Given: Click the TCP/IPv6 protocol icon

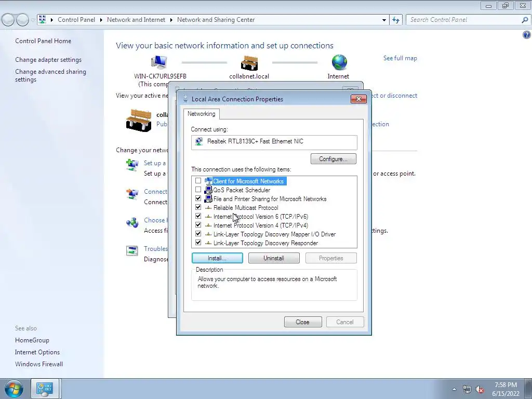Looking at the screenshot, I should click(208, 217).
